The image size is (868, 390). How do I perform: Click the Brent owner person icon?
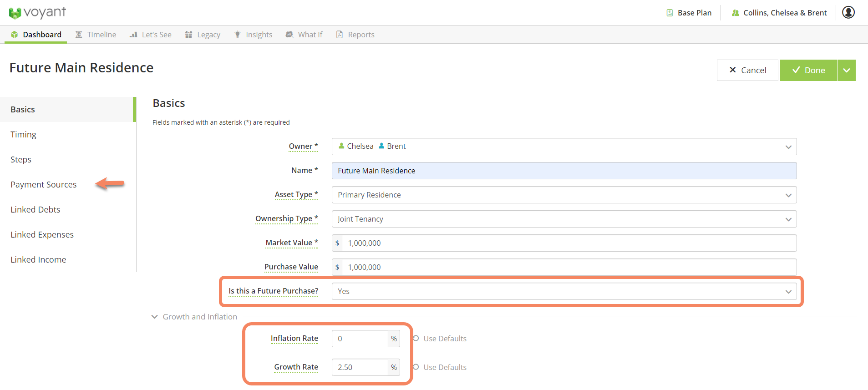point(381,146)
